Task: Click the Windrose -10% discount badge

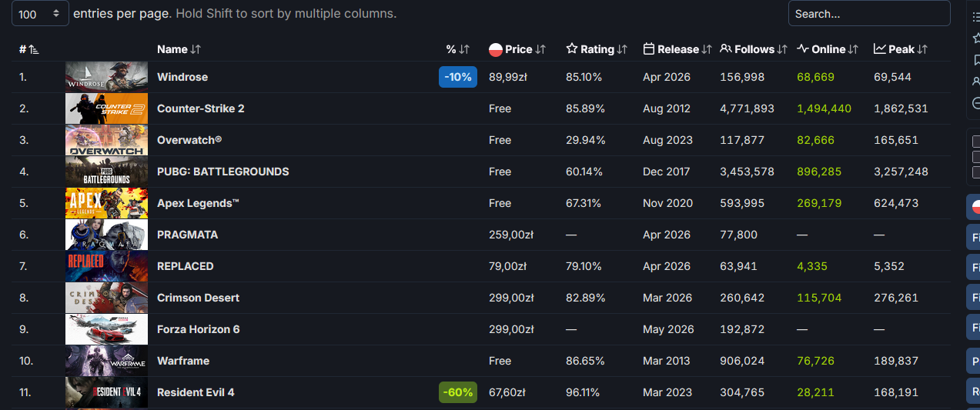Action: (x=457, y=77)
